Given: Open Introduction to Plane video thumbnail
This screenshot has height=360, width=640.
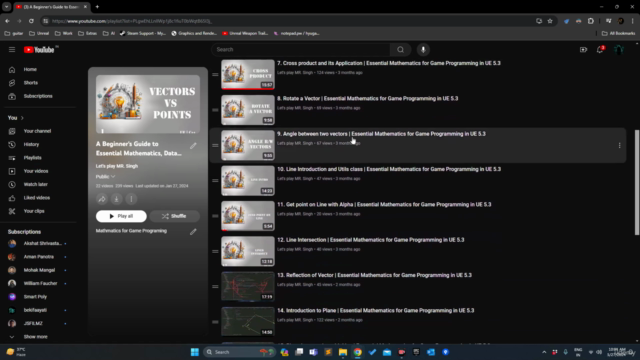Looking at the screenshot, I should coord(248,322).
